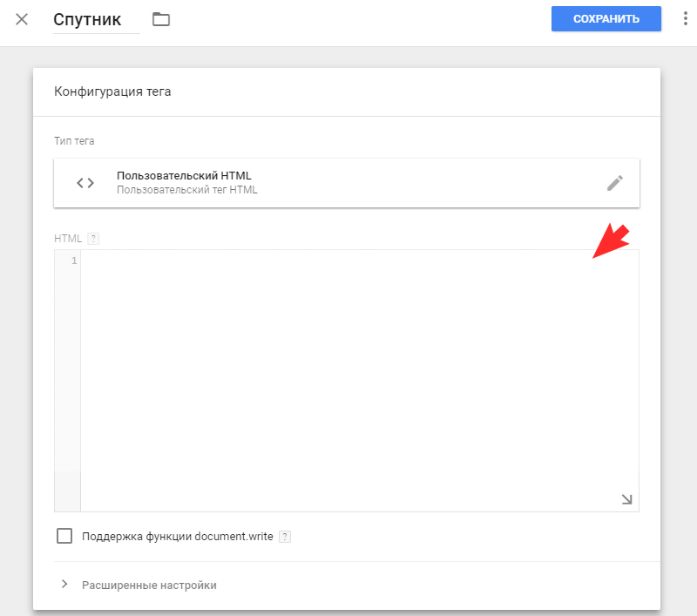Click the Тип тега label

(74, 141)
